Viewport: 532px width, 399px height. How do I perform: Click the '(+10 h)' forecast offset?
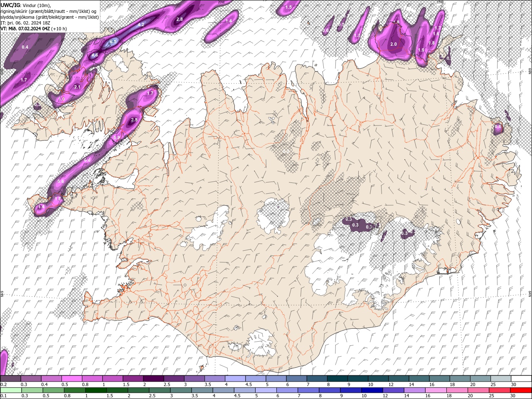tap(59, 29)
